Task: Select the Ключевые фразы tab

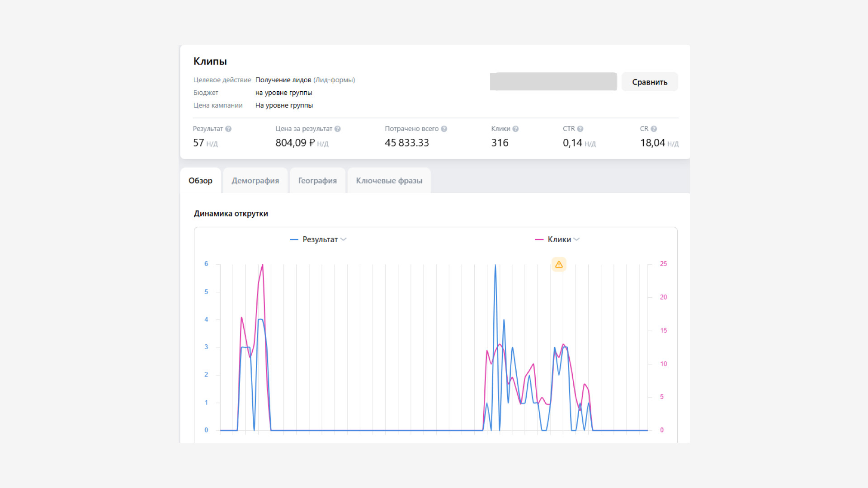Action: click(x=389, y=181)
